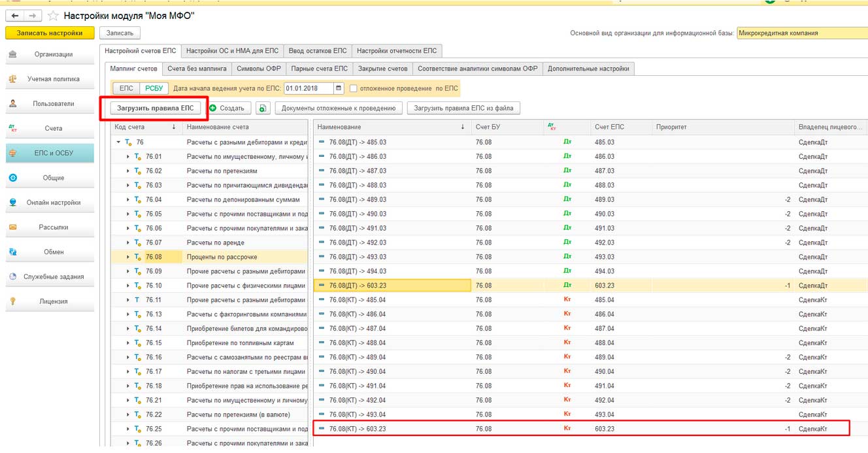Image resolution: width=868 pixels, height=453 pixels.
Task: Click Загрузить правила ЕПС button
Action: (x=156, y=109)
